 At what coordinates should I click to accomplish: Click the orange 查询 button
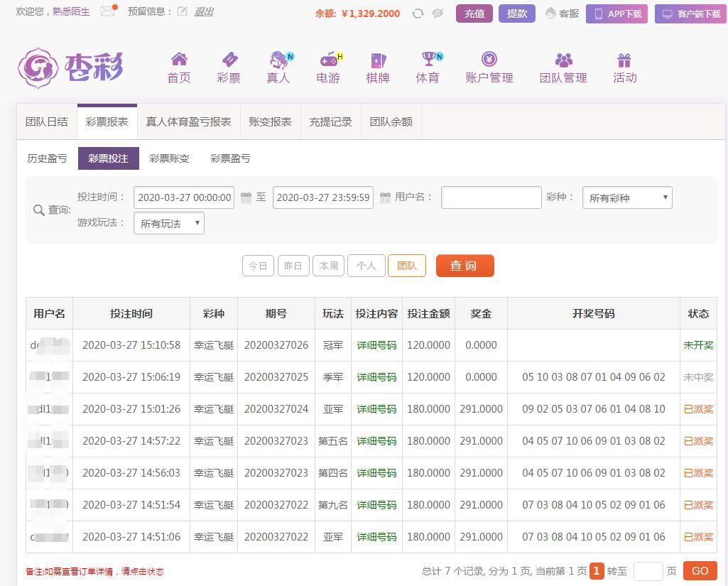click(x=464, y=266)
